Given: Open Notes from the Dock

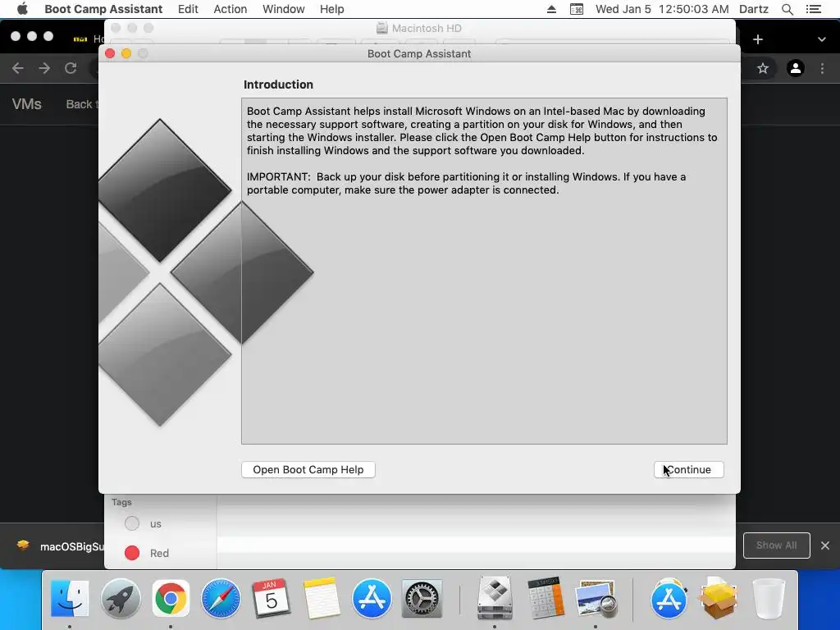Looking at the screenshot, I should [x=322, y=598].
